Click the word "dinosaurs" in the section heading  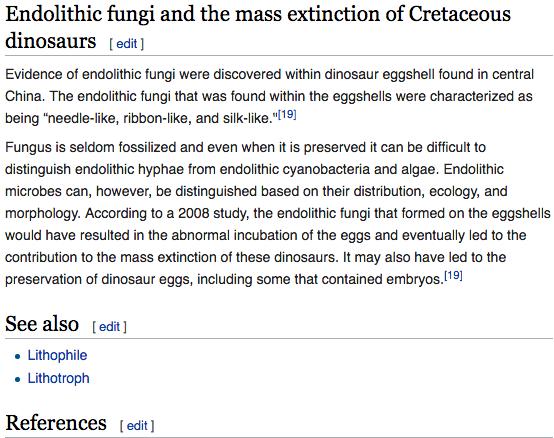[x=51, y=41]
